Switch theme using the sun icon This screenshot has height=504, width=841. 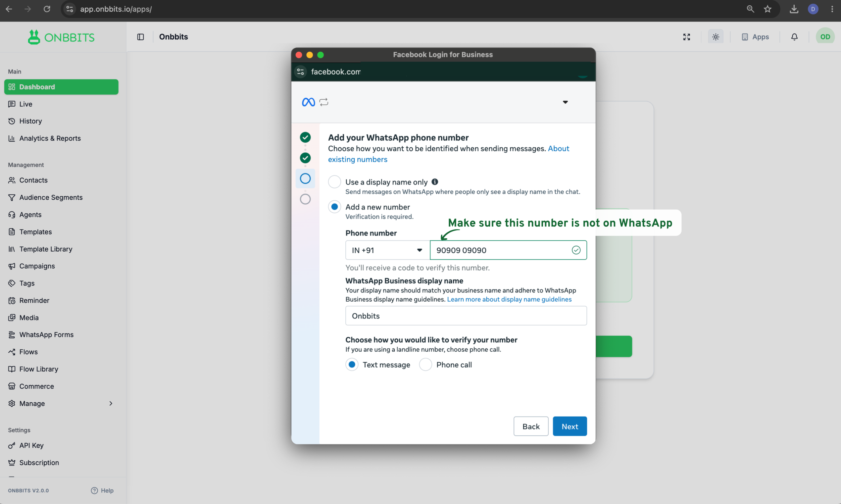(716, 37)
